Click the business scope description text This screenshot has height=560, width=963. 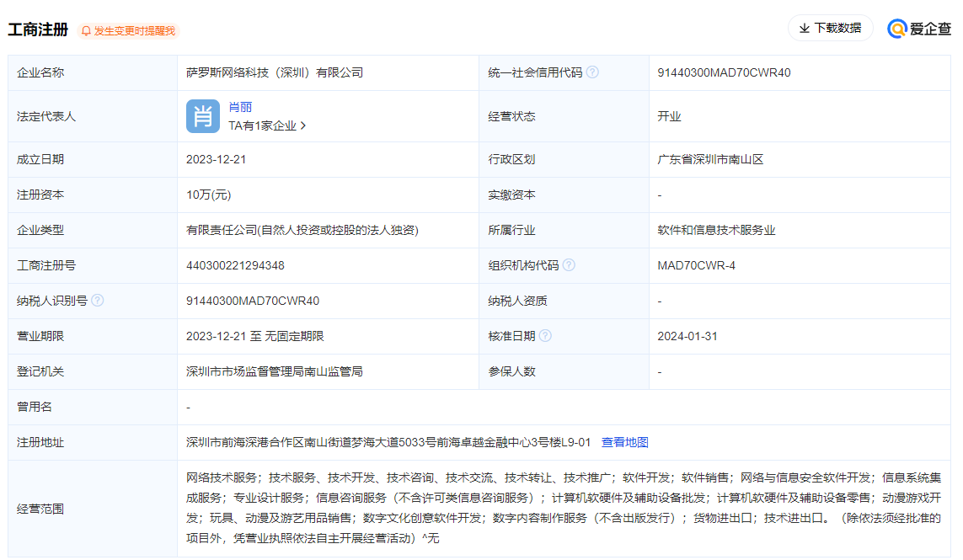coord(563,508)
